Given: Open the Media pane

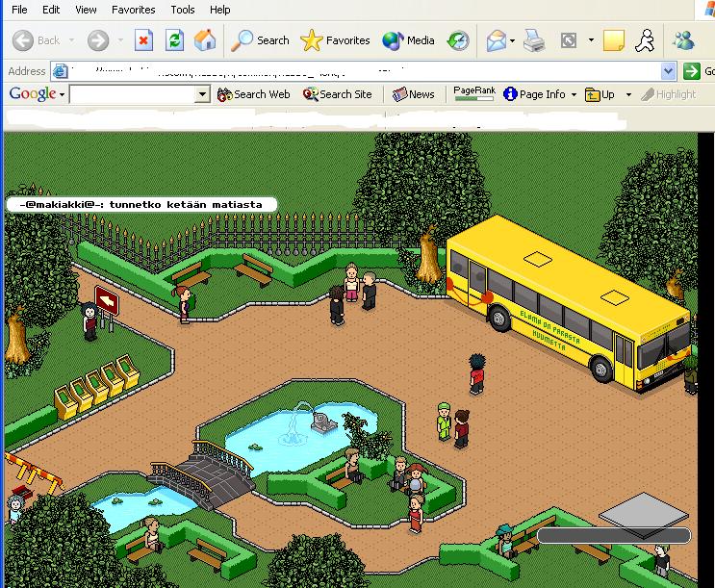Looking at the screenshot, I should point(408,40).
